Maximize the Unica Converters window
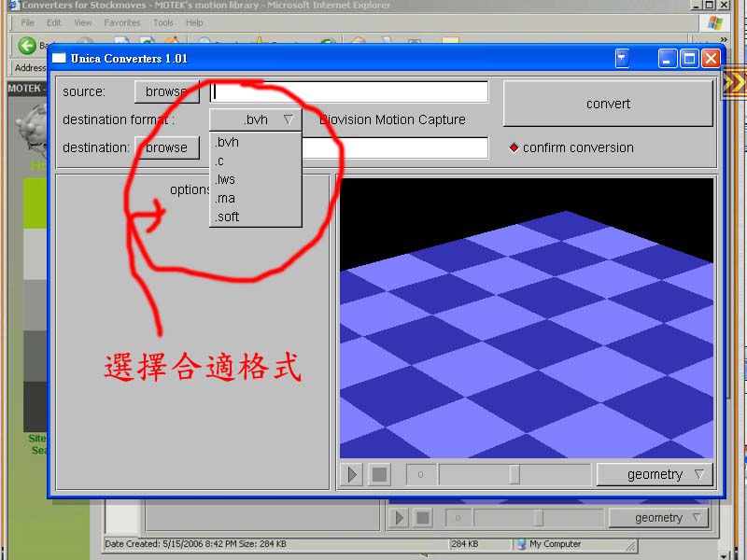 [689, 59]
